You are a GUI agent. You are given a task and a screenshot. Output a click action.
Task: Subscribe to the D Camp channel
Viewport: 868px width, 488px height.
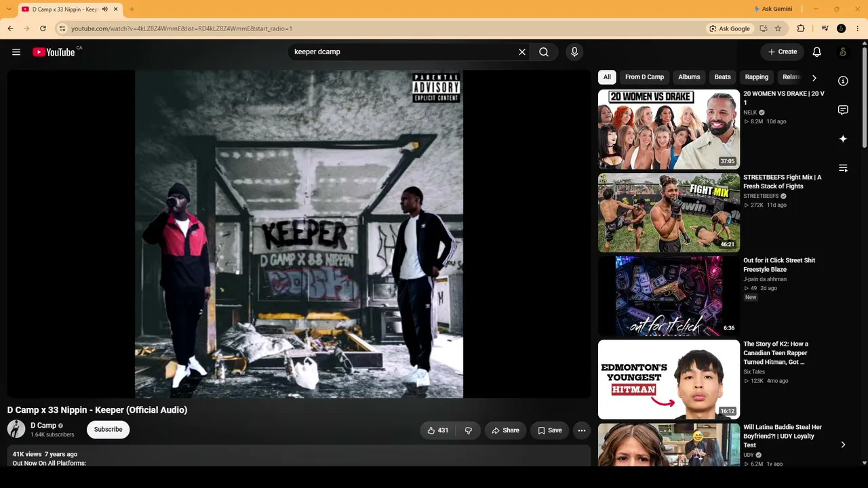[x=108, y=430]
